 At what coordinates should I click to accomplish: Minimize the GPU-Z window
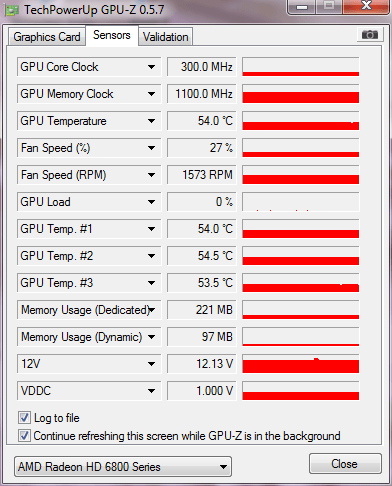302,7
